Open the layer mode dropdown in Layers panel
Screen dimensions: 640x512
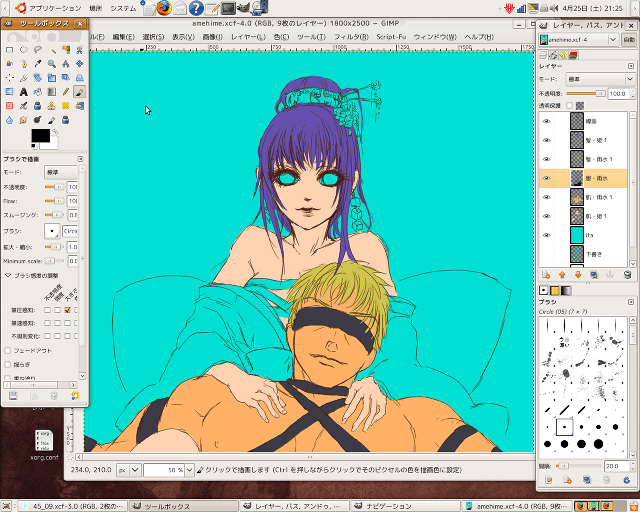[x=600, y=79]
